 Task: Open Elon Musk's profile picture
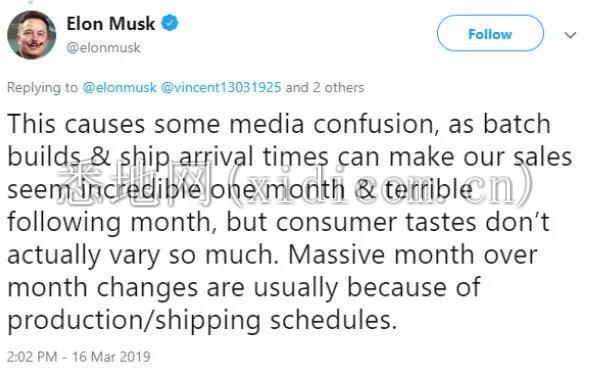coord(31,35)
